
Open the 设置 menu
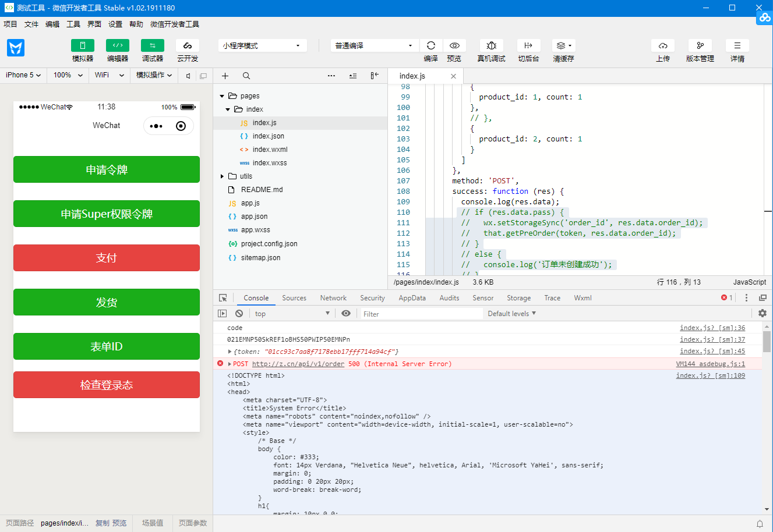click(115, 24)
